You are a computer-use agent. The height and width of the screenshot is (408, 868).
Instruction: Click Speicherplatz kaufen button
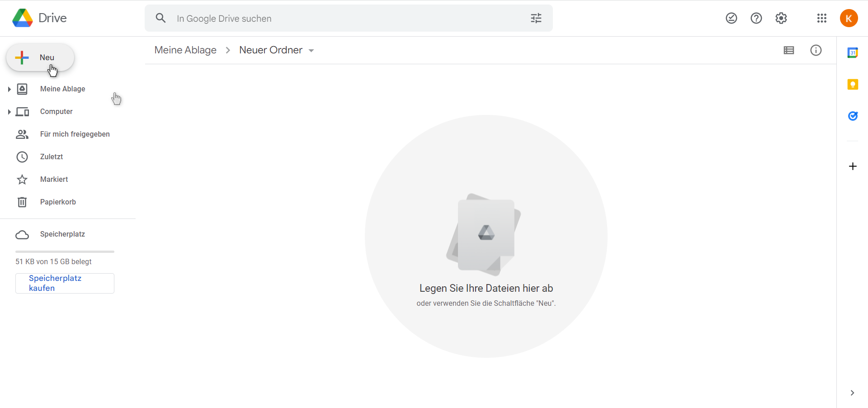pyautogui.click(x=65, y=283)
